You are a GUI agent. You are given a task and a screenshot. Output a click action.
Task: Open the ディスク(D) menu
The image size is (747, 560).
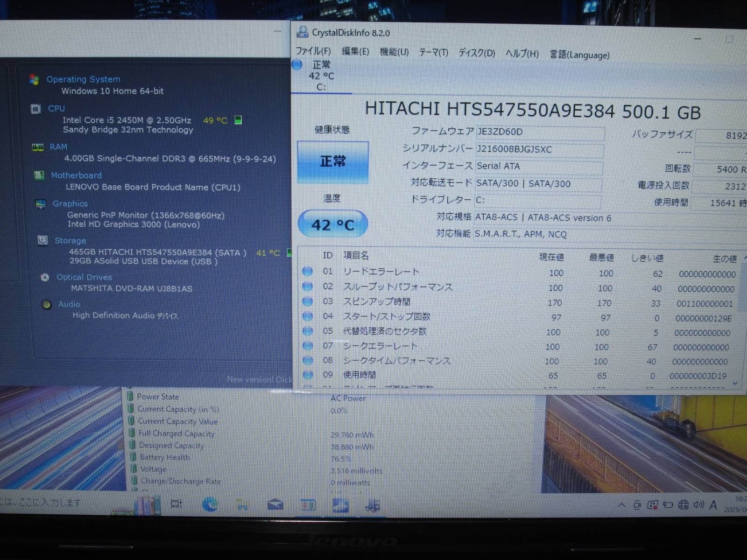click(x=477, y=53)
